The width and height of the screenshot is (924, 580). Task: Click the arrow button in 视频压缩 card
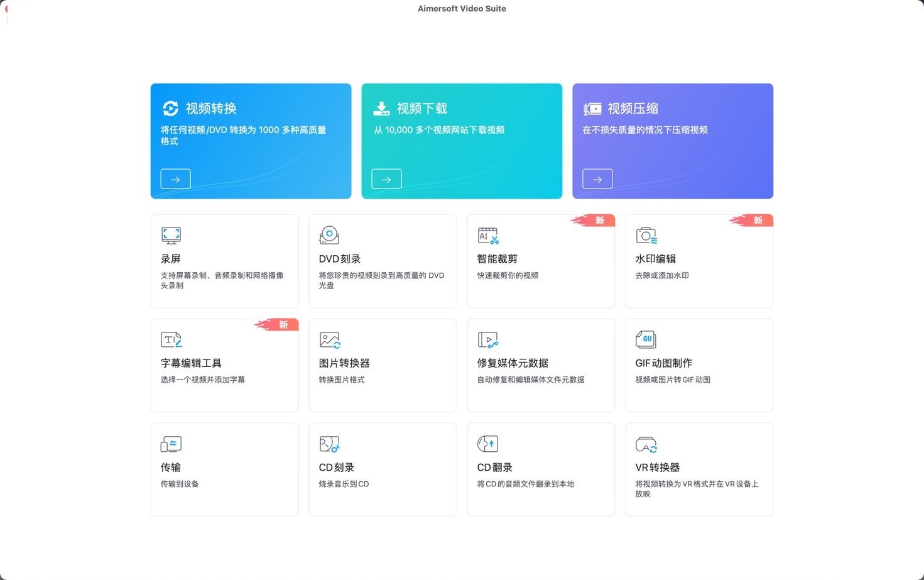597,179
